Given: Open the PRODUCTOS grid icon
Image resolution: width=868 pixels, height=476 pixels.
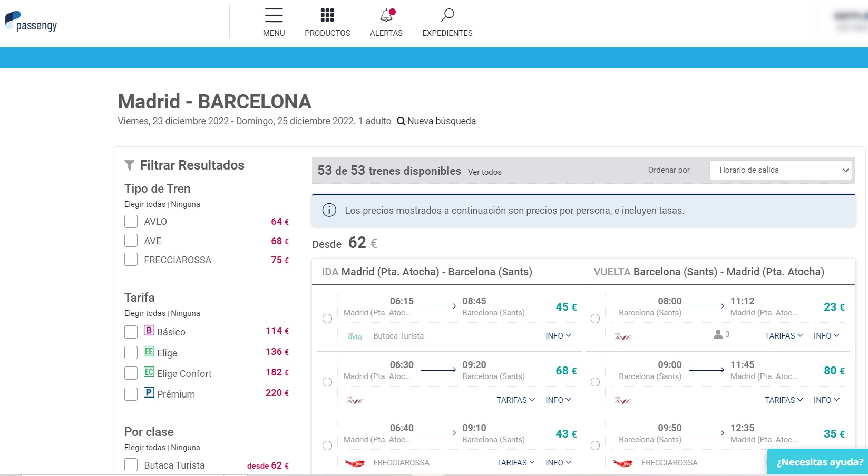Looking at the screenshot, I should pos(327,15).
